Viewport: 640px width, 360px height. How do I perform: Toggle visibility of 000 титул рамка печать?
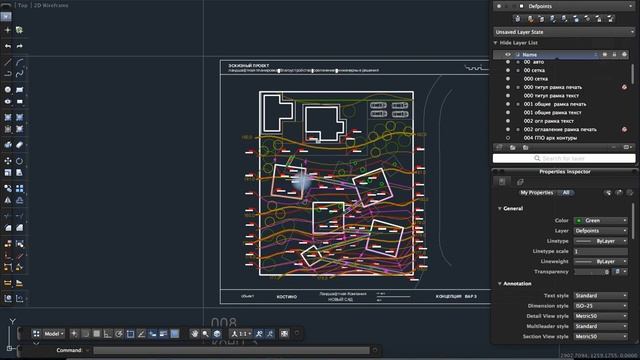[x=508, y=87]
